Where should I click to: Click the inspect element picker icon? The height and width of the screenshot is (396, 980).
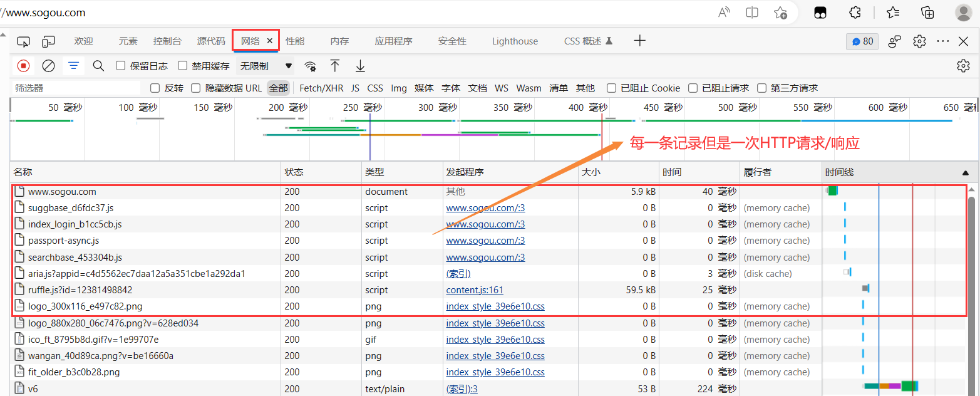click(23, 41)
